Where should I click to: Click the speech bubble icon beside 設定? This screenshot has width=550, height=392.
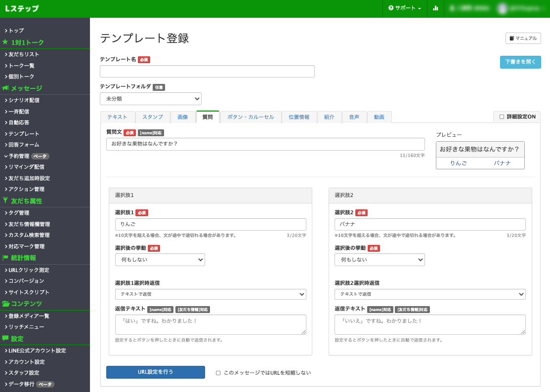click(x=5, y=339)
